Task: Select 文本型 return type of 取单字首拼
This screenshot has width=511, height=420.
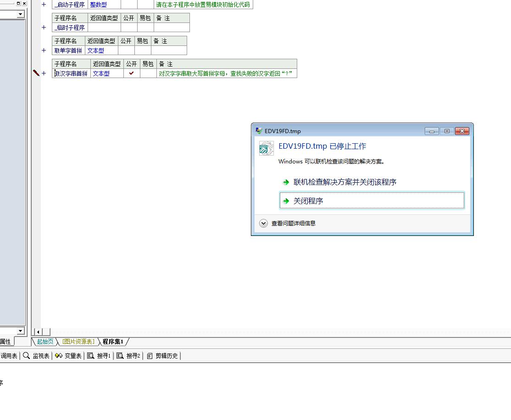Action: click(101, 50)
